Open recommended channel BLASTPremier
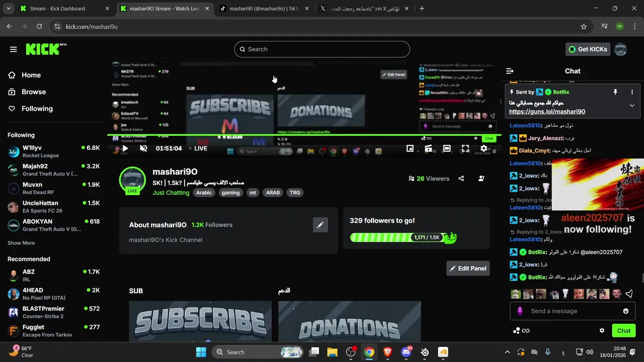The width and height of the screenshot is (644, 362). (53, 312)
